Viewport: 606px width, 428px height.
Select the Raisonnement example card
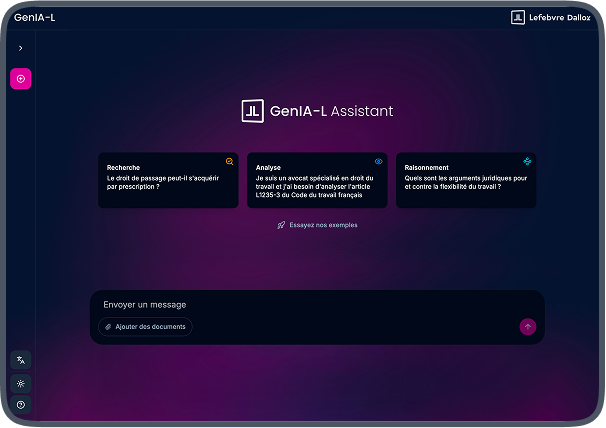point(466,181)
